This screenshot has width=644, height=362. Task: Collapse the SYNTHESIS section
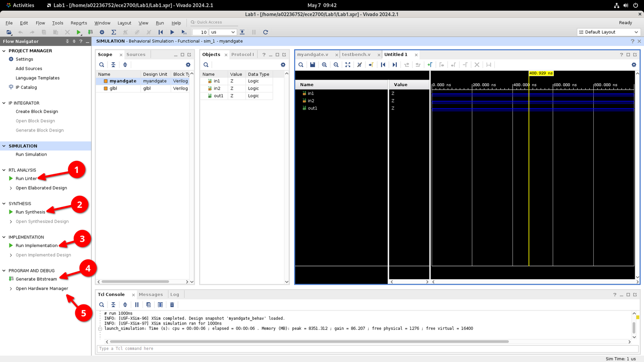click(4, 204)
